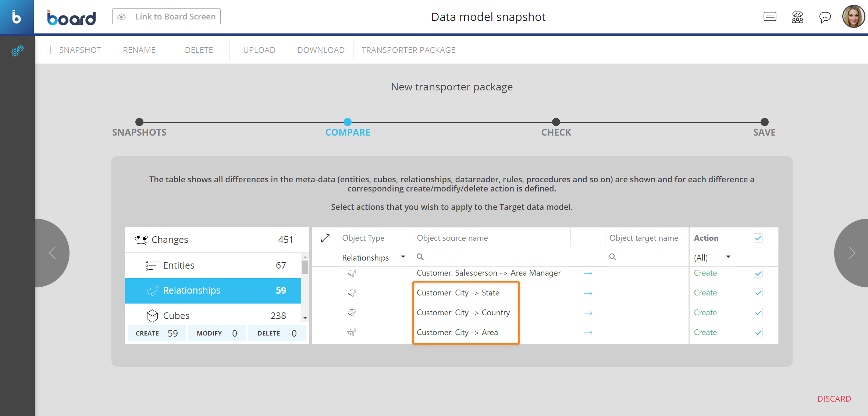This screenshot has height=416, width=868.
Task: Click the SAVE step marker
Action: pyautogui.click(x=765, y=122)
